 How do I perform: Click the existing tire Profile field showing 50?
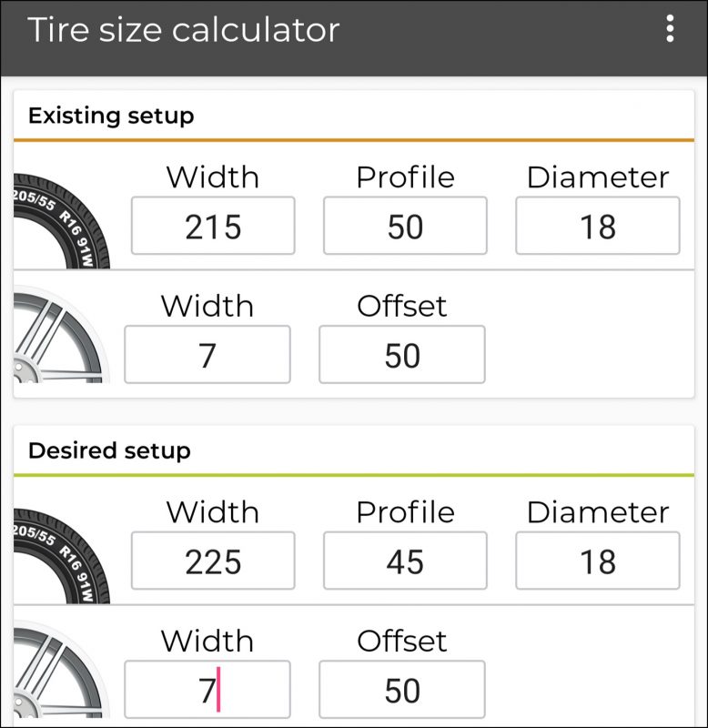(405, 225)
